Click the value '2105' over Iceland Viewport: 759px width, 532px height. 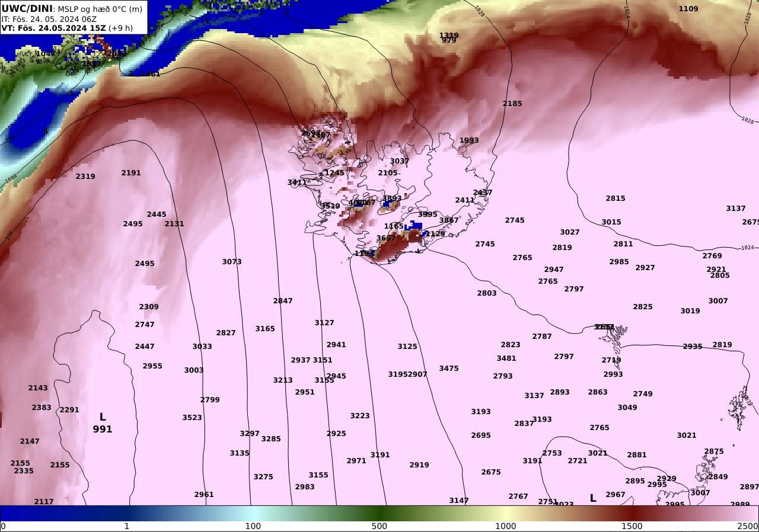pyautogui.click(x=388, y=173)
